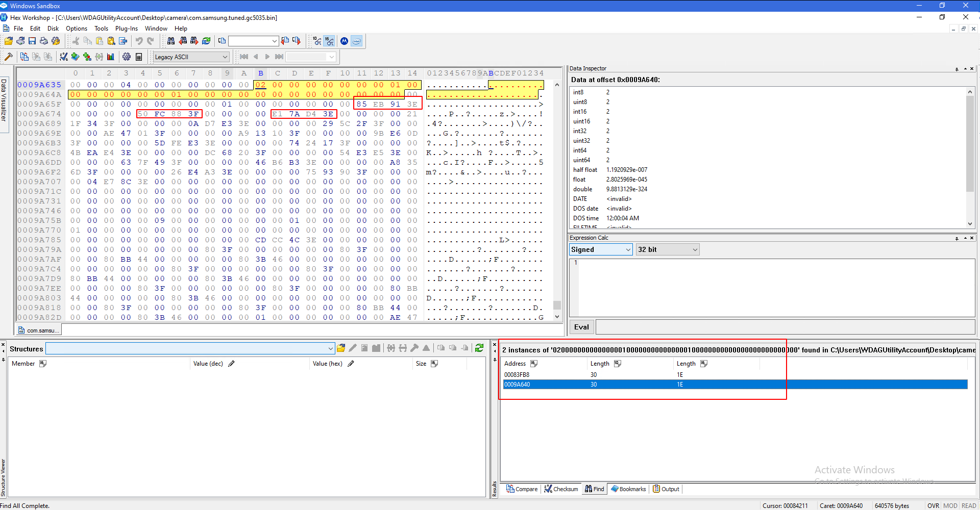Switch to Intel byte order

[x=357, y=41]
